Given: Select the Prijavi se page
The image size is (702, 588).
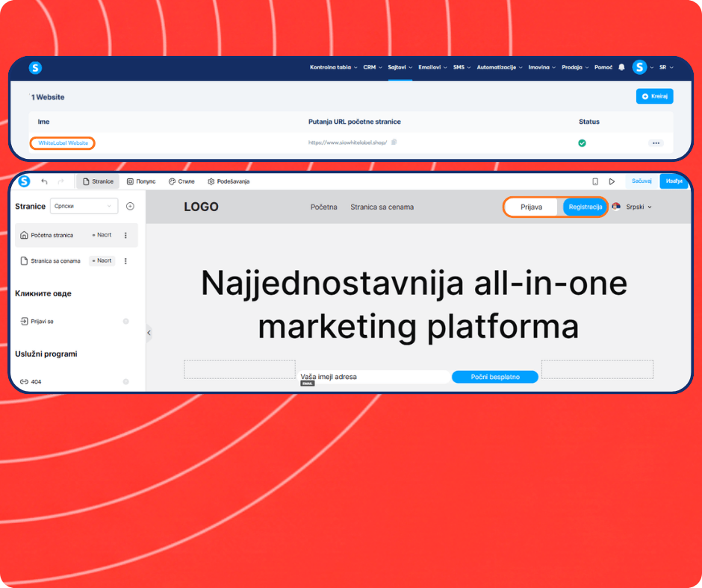Looking at the screenshot, I should coord(37,322).
